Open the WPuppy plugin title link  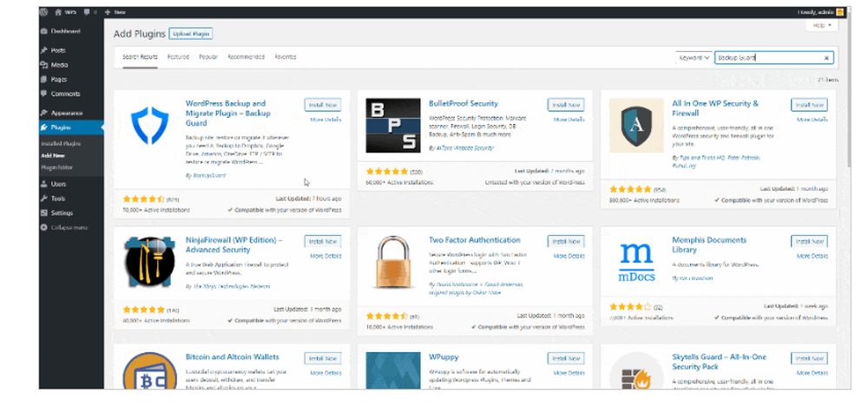[x=444, y=357]
